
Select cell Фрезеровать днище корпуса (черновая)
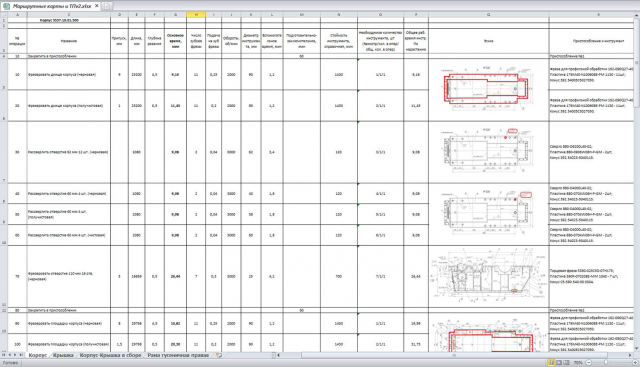(69, 74)
